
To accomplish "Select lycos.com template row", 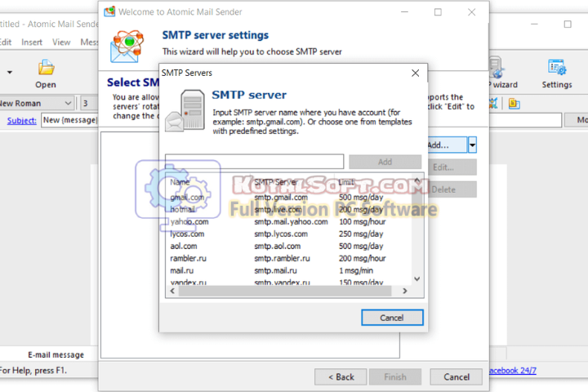I will 289,234.
